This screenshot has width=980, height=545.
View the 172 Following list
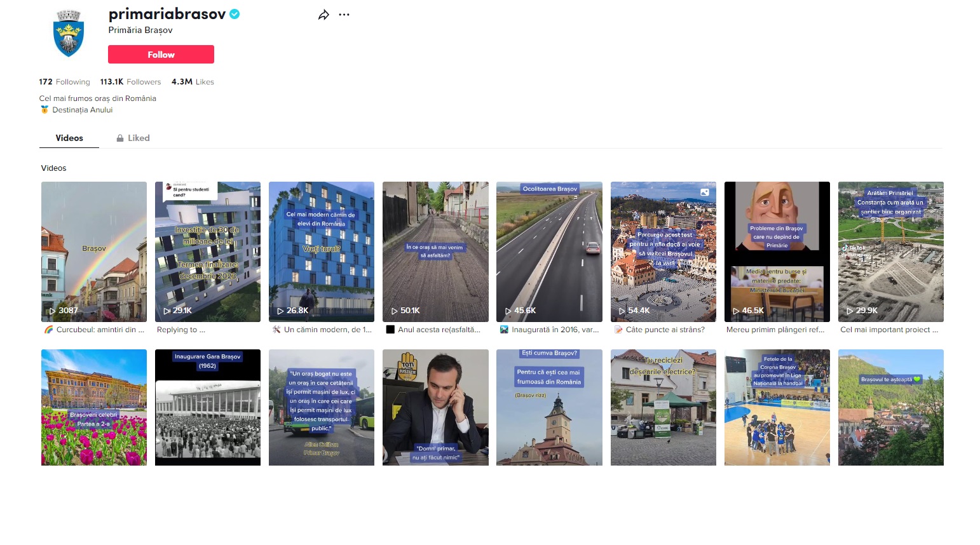point(64,82)
